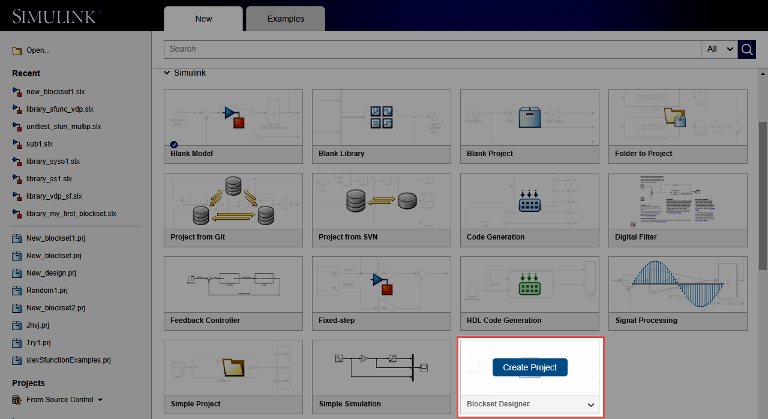Click the sub1.slx model icon
This screenshot has height=419, width=768.
click(17, 144)
